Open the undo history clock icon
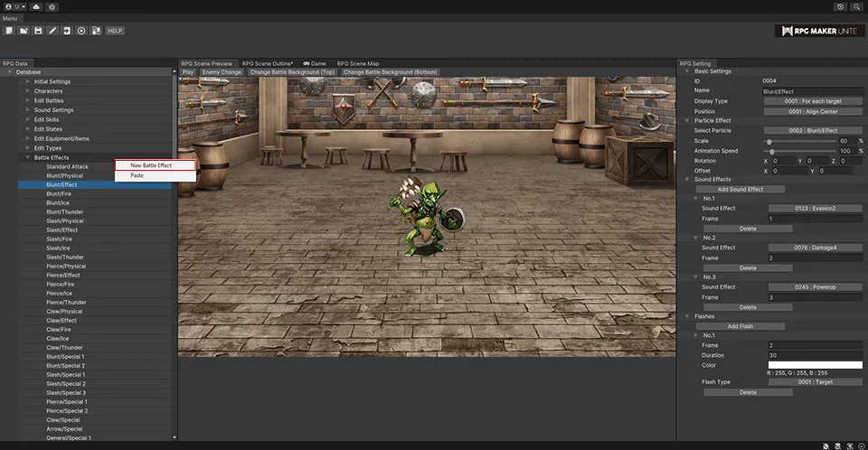The image size is (868, 450). click(x=841, y=6)
